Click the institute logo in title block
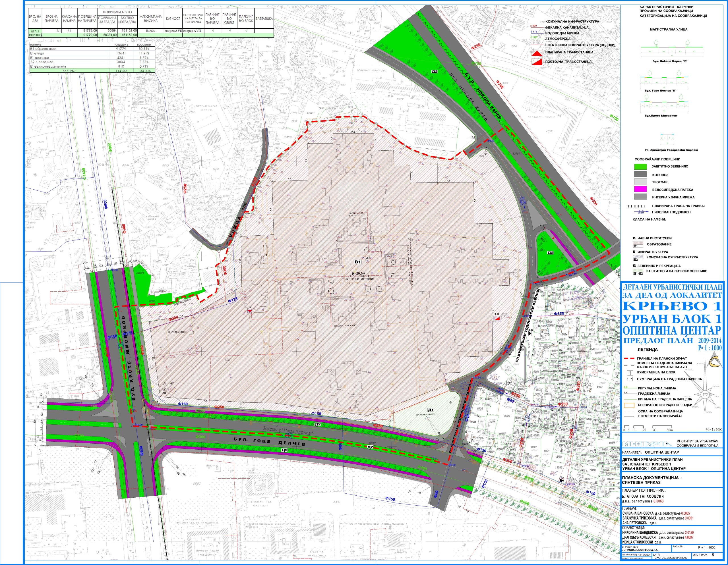728x565 pixels. pyautogui.click(x=647, y=444)
